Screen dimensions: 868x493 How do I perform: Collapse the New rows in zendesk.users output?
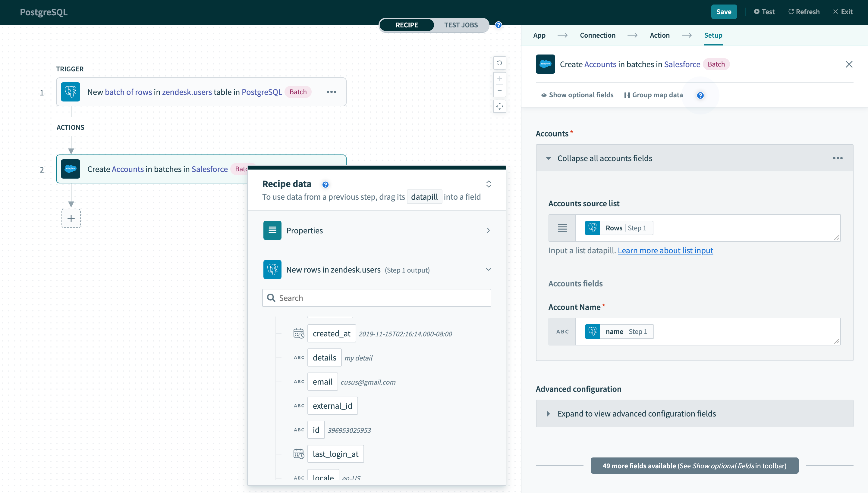489,270
